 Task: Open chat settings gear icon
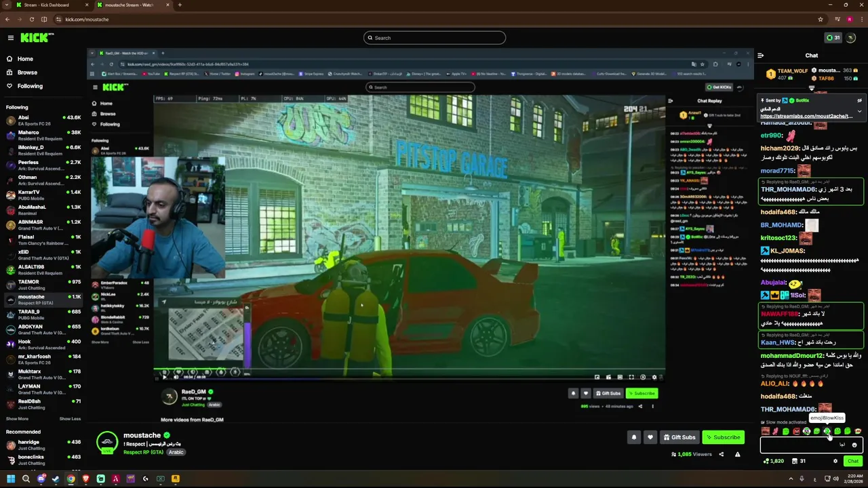click(x=835, y=461)
